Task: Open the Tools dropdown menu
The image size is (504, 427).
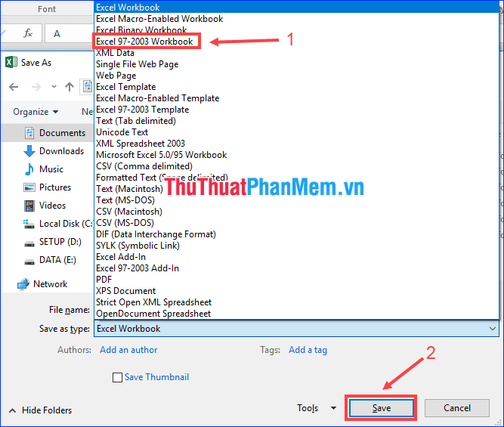Action: tap(317, 408)
